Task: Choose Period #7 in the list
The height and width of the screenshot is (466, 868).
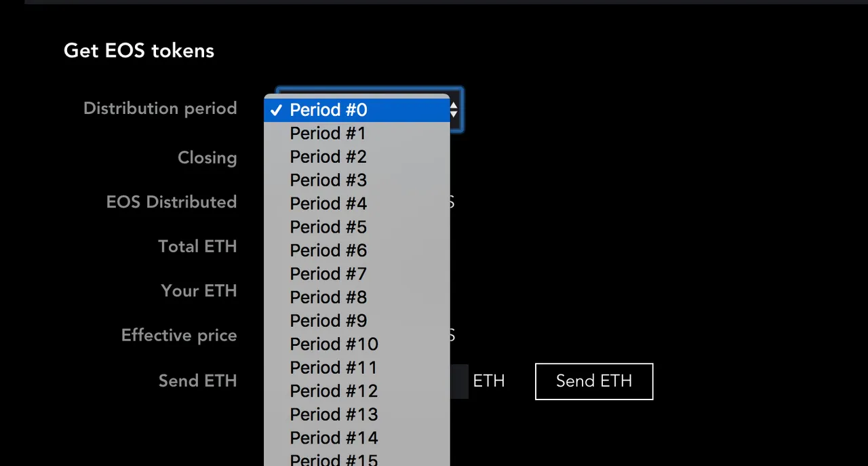Action: 328,274
